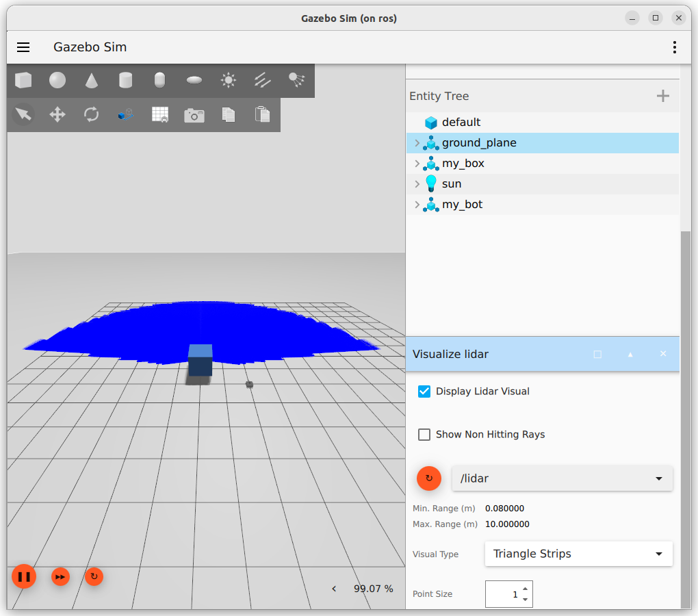698x616 pixels.
Task: Open the Visual Type Triangle Strips dropdown
Action: click(579, 554)
